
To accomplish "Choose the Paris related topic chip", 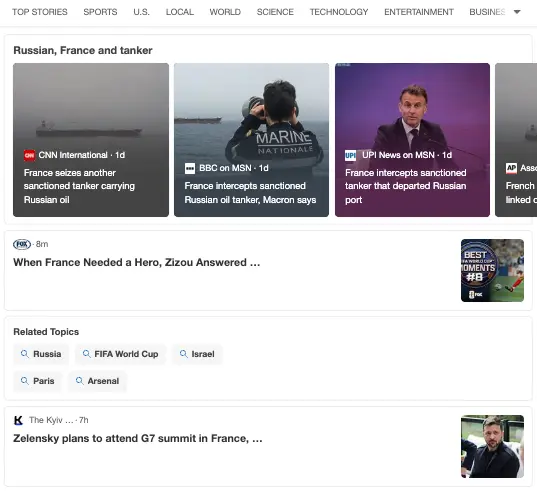I will [x=38, y=381].
